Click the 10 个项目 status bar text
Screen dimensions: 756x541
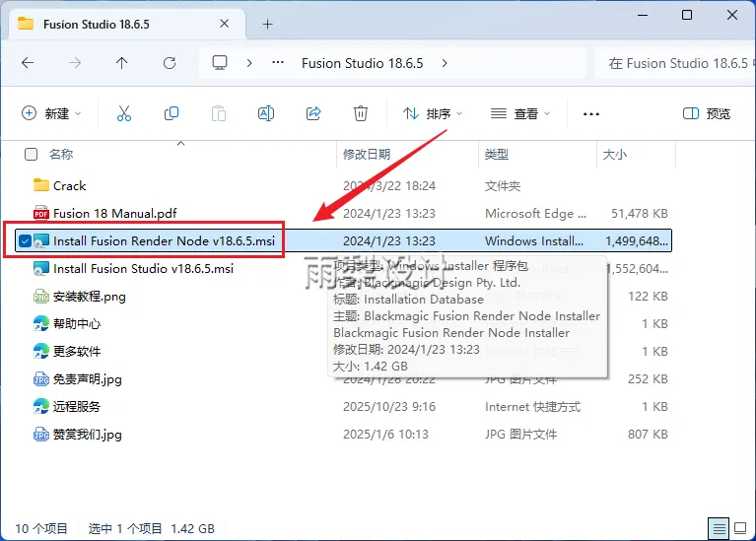click(41, 529)
